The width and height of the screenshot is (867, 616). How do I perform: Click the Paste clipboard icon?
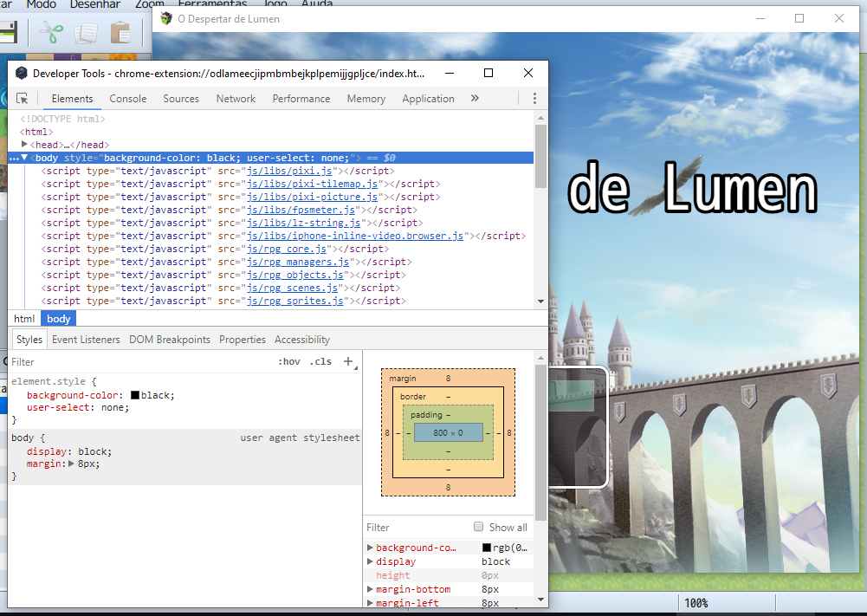pos(119,34)
